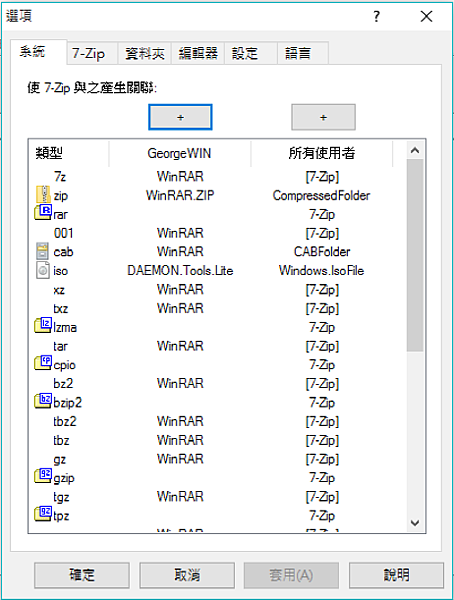Confirm with the 確定 button
The width and height of the screenshot is (454, 600).
(82, 575)
